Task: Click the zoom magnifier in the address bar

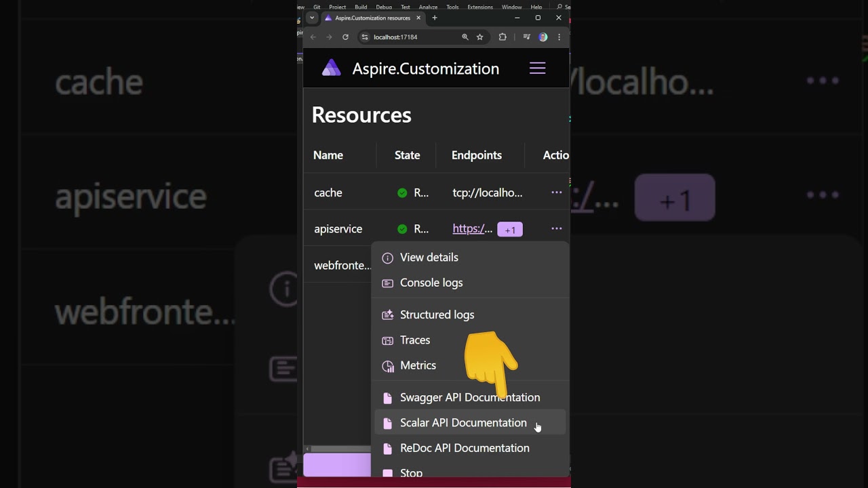Action: click(465, 37)
